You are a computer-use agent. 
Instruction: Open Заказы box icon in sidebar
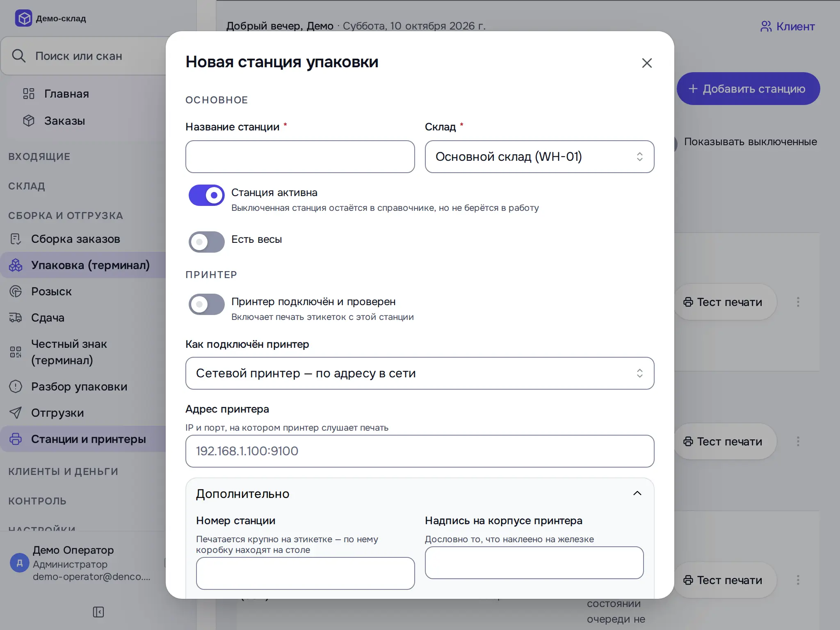tap(29, 121)
